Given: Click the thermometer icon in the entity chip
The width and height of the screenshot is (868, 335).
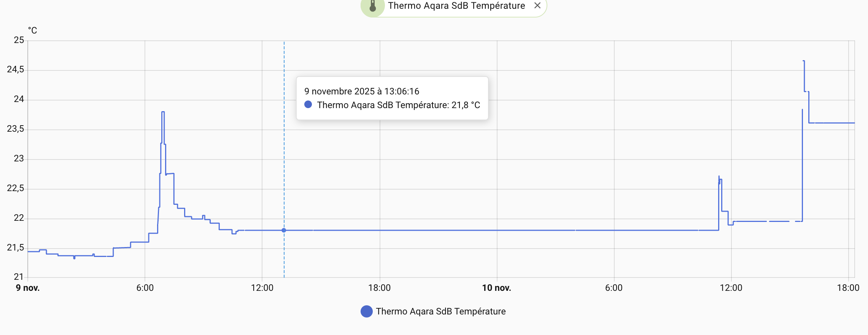Looking at the screenshot, I should coord(373,6).
